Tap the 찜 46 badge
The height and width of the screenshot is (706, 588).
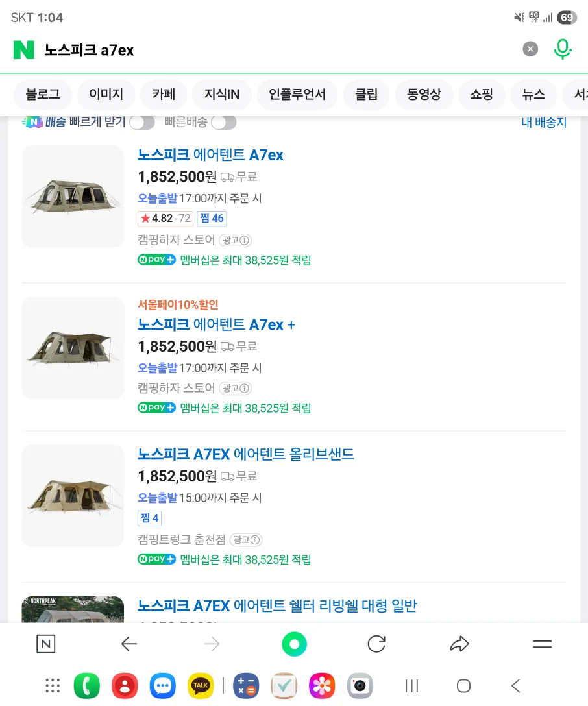click(212, 219)
